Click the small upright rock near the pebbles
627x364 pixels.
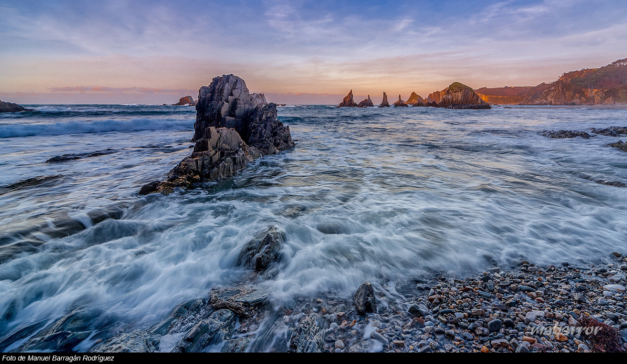[365, 298]
